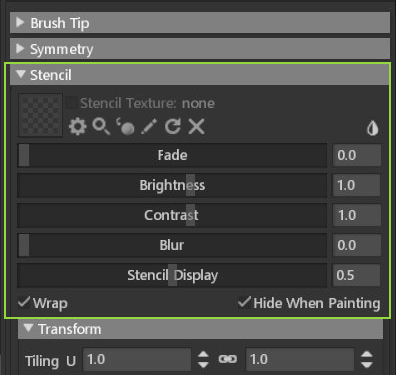Click the pencil edit texture icon
Image resolution: width=396 pixels, height=375 pixels.
coord(149,127)
